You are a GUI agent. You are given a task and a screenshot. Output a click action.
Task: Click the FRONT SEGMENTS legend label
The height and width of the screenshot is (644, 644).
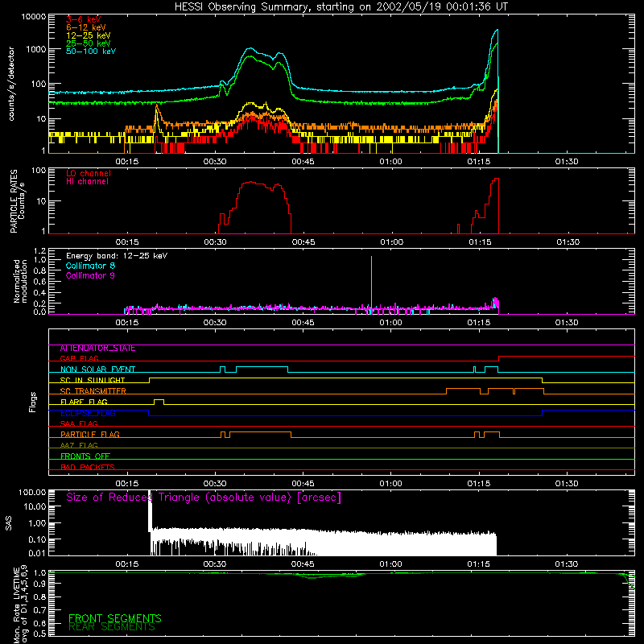coord(115,618)
